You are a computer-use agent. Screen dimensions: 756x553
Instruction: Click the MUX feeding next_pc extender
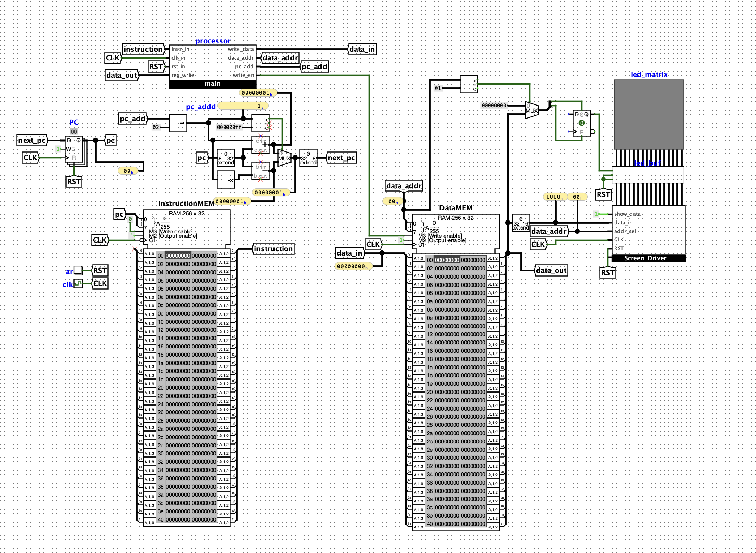[284, 158]
